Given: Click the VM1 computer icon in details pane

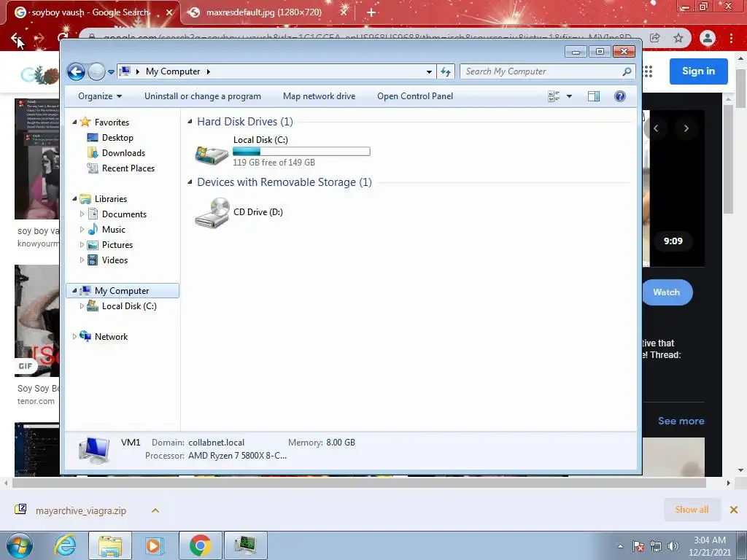Looking at the screenshot, I should pos(94,448).
